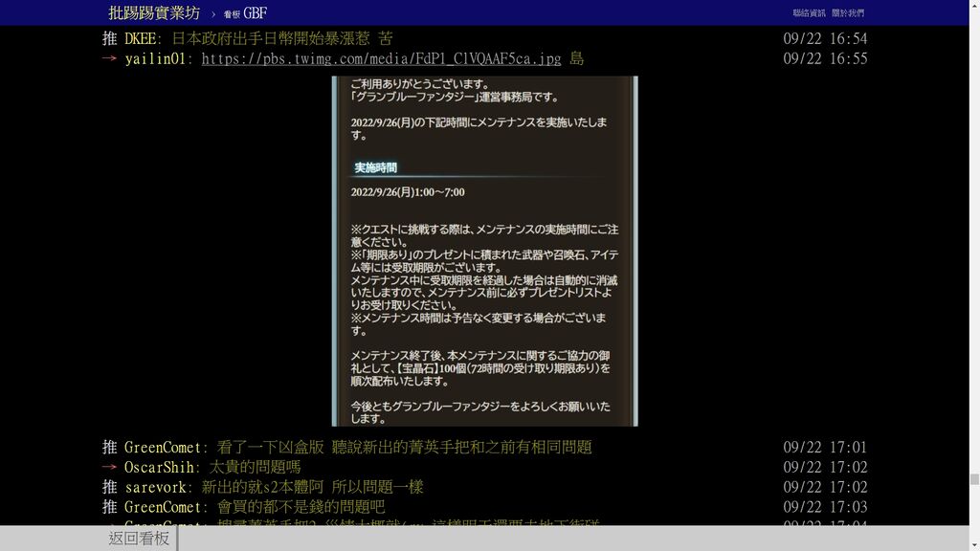Click the timestamp 09/22 16:54
980x551 pixels.
[x=825, y=38]
